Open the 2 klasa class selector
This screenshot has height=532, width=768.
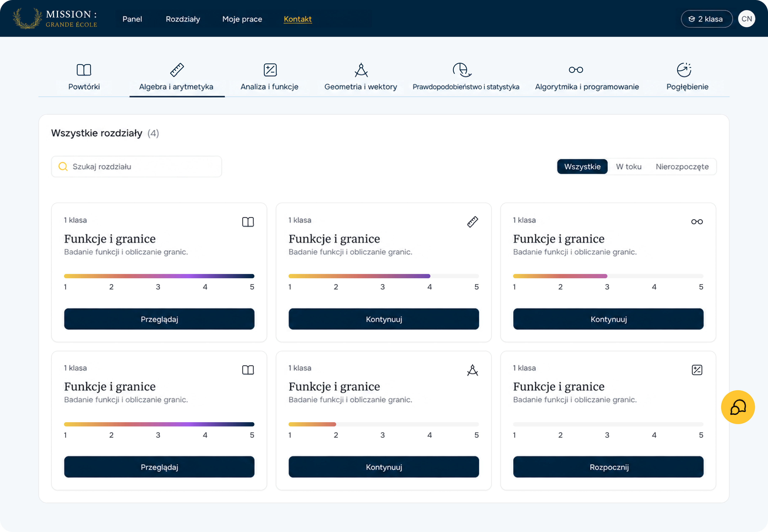(706, 19)
